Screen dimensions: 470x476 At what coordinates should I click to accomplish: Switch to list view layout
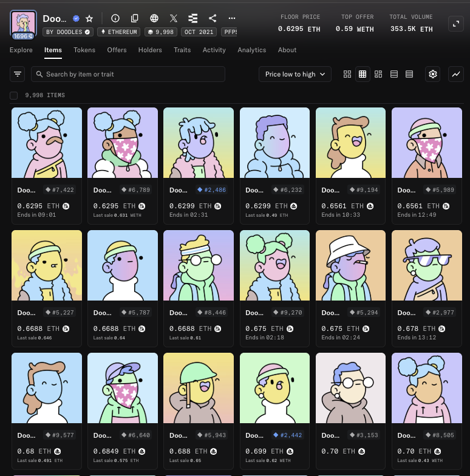tap(394, 74)
